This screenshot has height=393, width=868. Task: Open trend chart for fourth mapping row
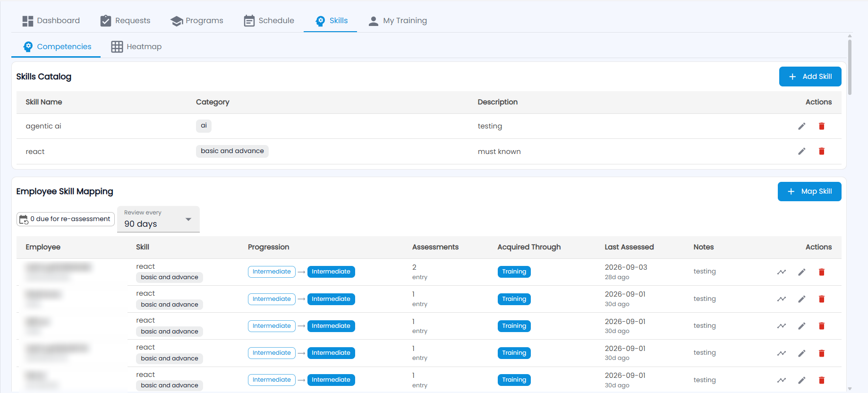click(782, 353)
